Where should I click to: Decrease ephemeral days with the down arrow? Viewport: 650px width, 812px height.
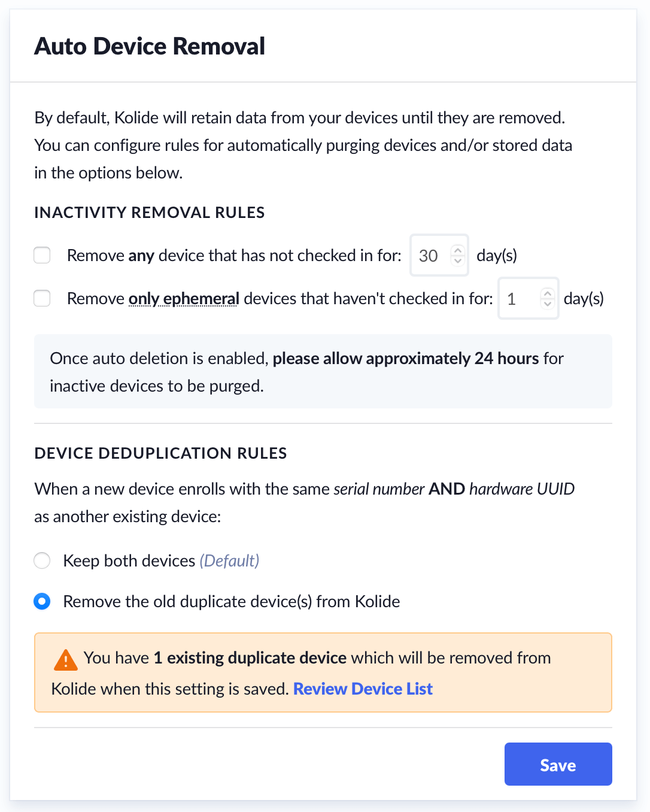point(547,304)
